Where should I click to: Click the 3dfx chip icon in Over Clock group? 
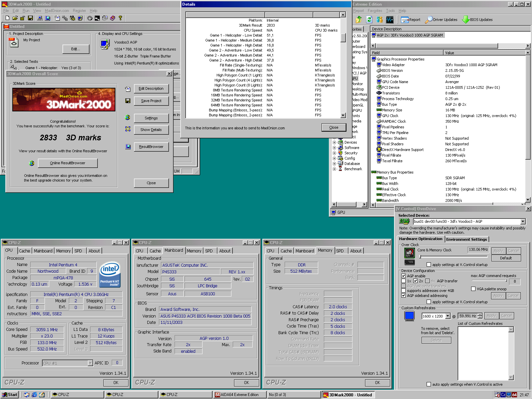[x=409, y=253]
